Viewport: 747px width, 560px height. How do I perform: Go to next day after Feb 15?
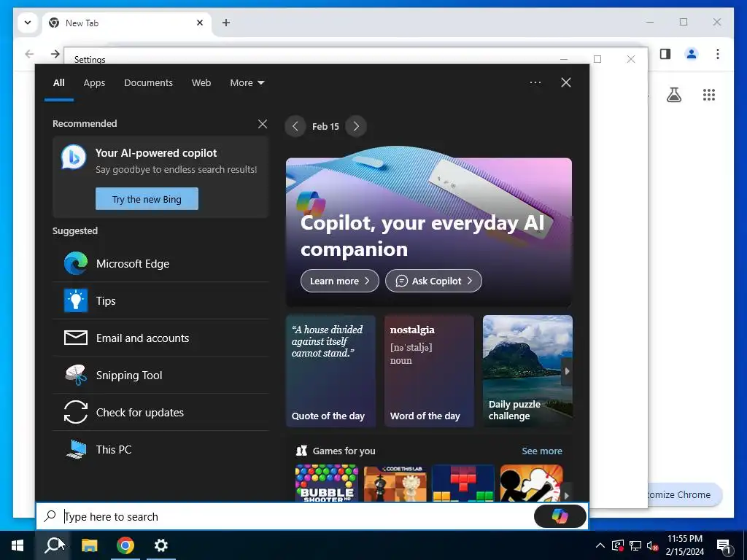(x=356, y=126)
